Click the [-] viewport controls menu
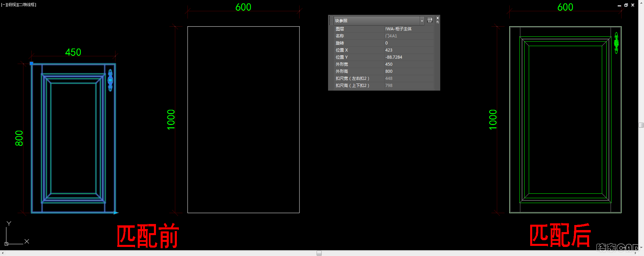 (3, 5)
